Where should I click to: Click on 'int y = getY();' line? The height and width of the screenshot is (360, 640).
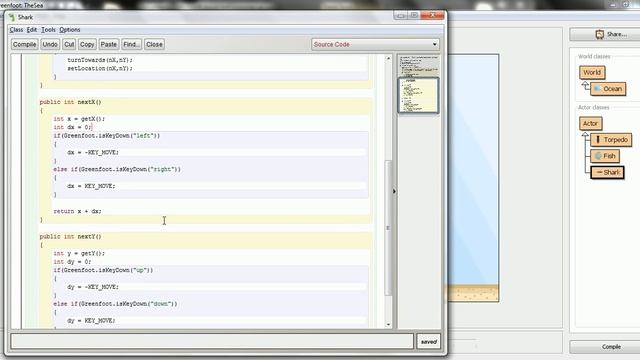click(x=79, y=253)
